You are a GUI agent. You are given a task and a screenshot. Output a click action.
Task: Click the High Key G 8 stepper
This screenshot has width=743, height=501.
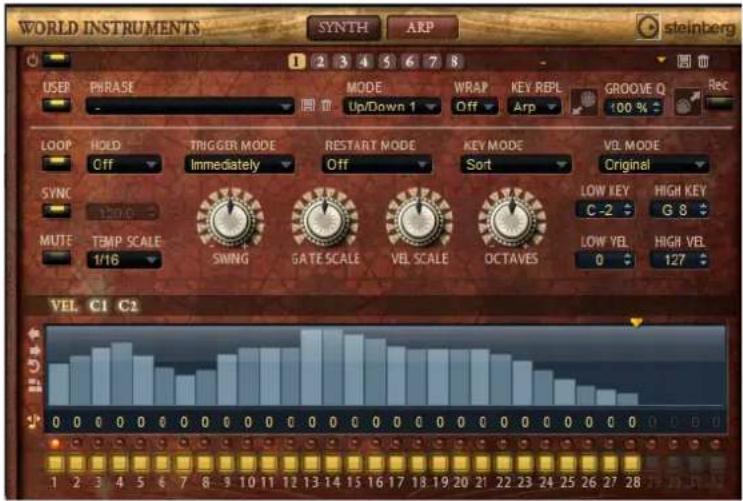click(680, 210)
